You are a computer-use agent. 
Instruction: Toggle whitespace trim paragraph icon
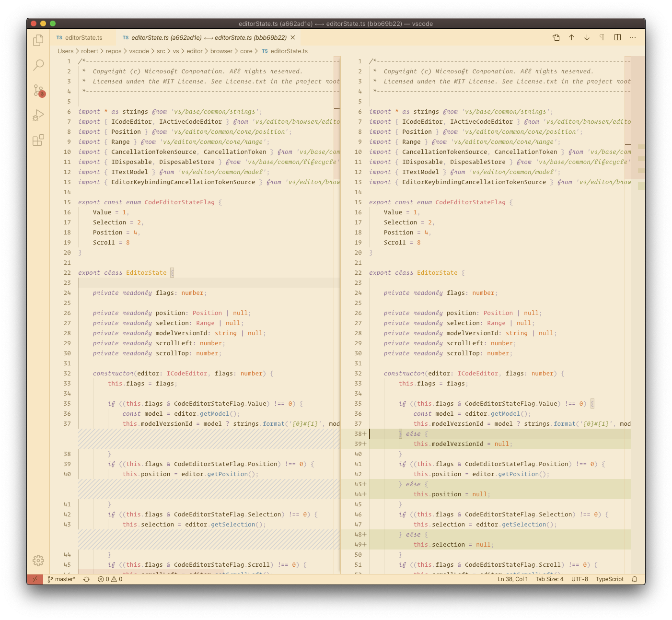(602, 37)
